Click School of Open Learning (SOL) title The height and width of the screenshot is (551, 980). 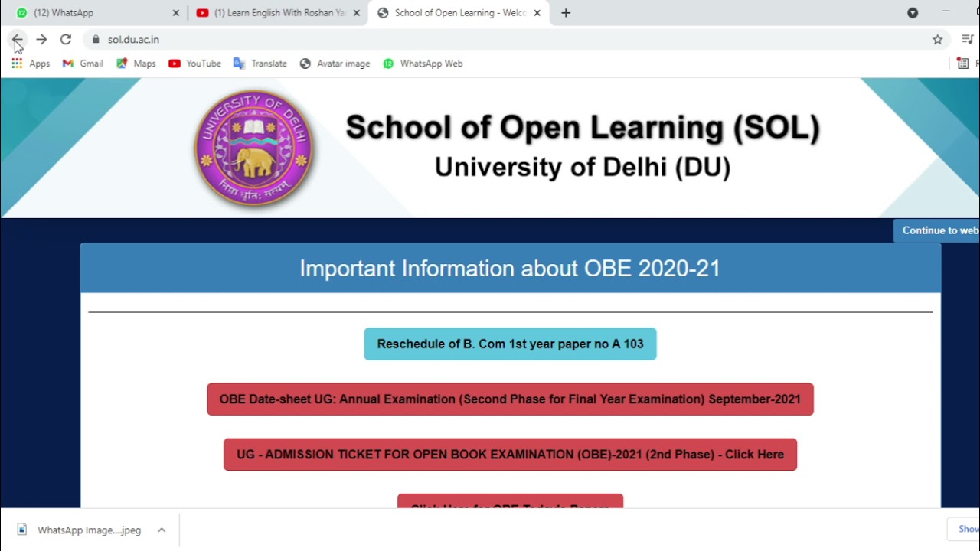pos(583,127)
